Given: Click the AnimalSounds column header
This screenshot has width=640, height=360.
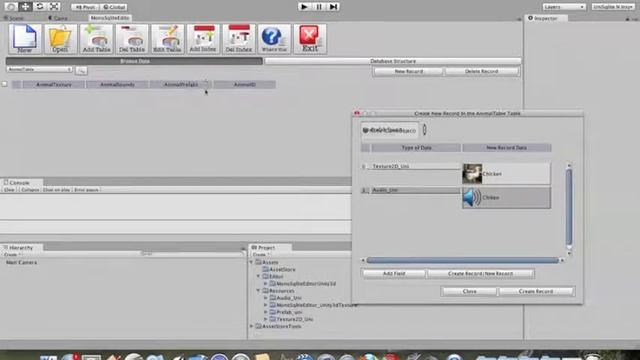Looking at the screenshot, I should point(117,84).
